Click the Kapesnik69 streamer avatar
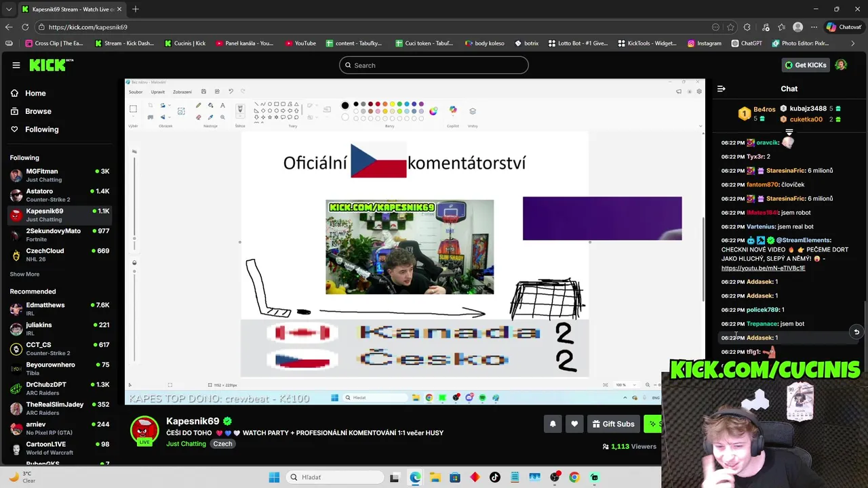This screenshot has height=488, width=868. click(x=144, y=430)
